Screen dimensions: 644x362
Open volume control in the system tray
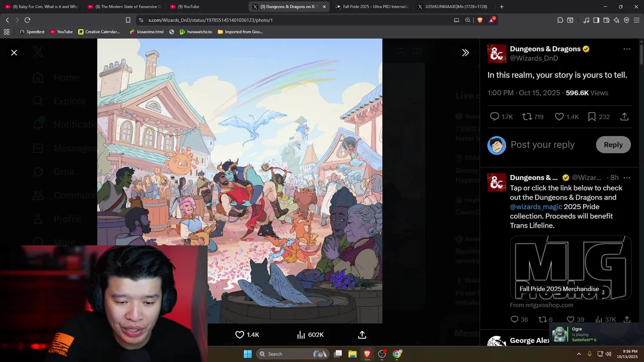tap(608, 354)
